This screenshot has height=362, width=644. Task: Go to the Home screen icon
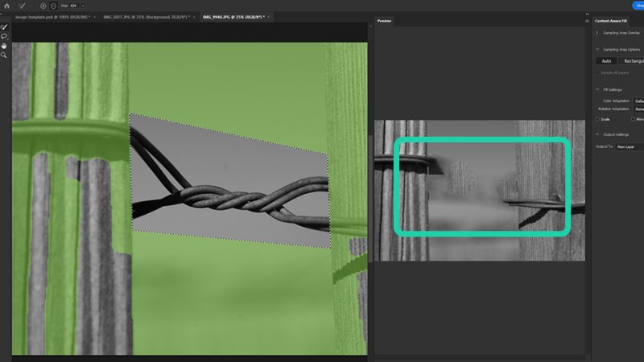pos(6,6)
